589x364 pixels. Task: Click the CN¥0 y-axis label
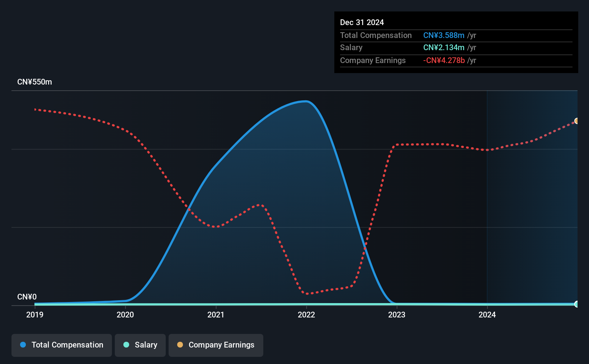27,297
